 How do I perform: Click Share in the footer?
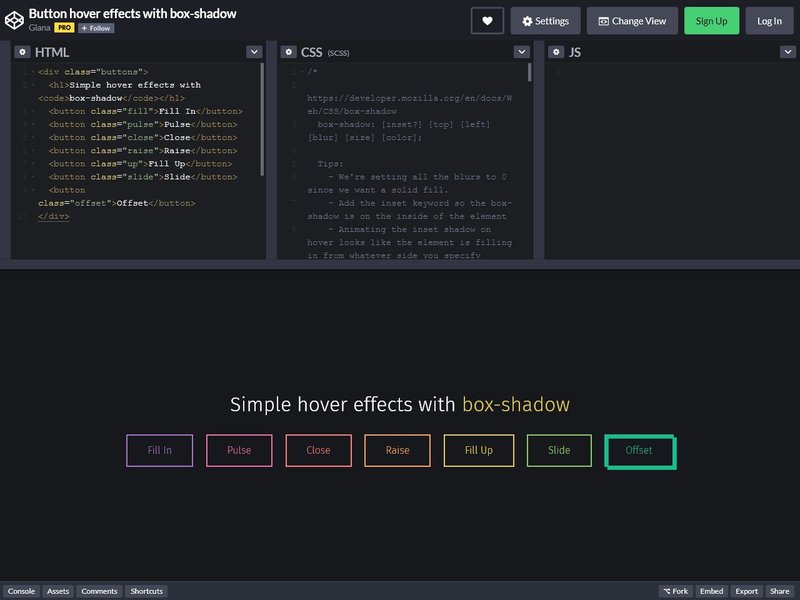pos(781,591)
